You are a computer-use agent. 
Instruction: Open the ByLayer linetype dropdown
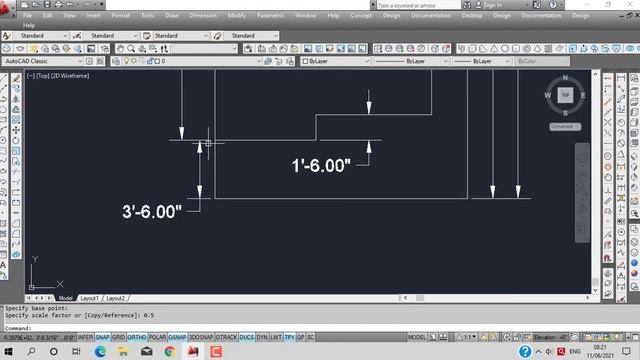[412, 61]
